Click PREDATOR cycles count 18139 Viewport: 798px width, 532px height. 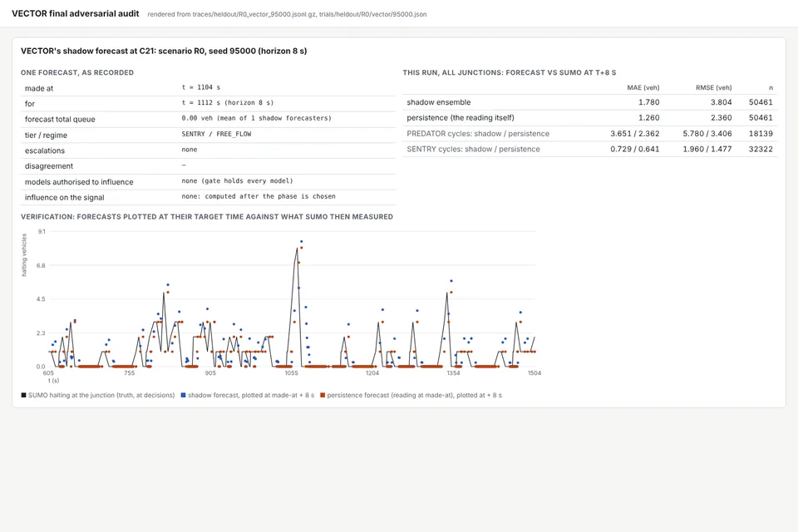pyautogui.click(x=761, y=133)
